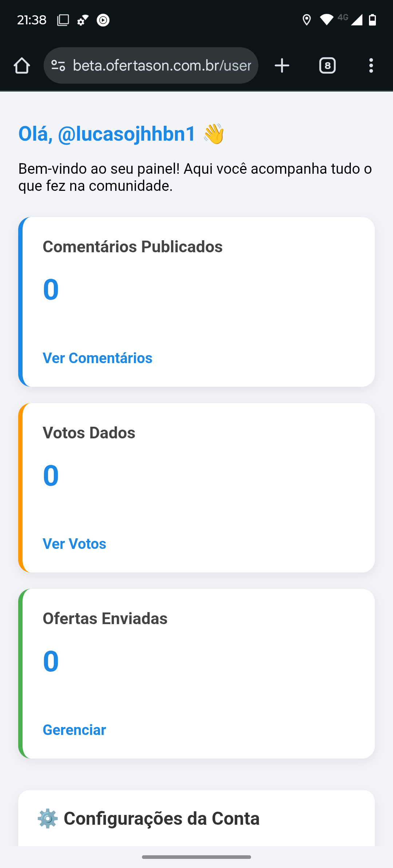Select the Votos Dados card heading
The width and height of the screenshot is (393, 868).
pos(89,433)
